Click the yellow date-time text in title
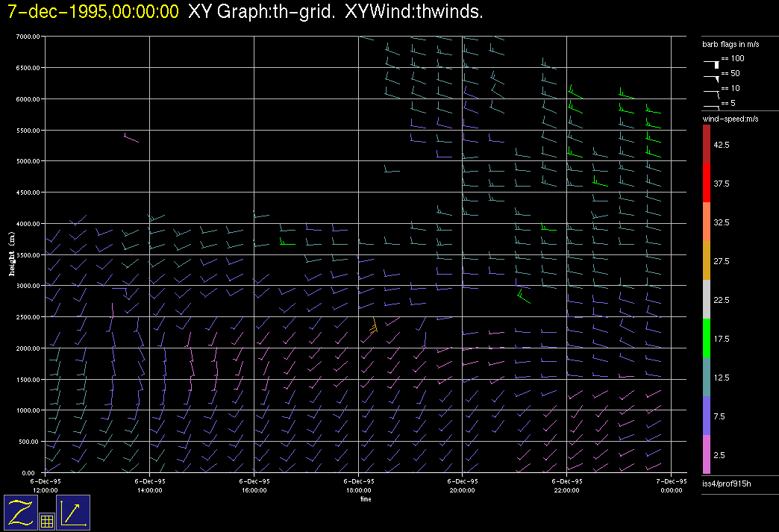Viewport: 779px width, 532px height. [93, 12]
